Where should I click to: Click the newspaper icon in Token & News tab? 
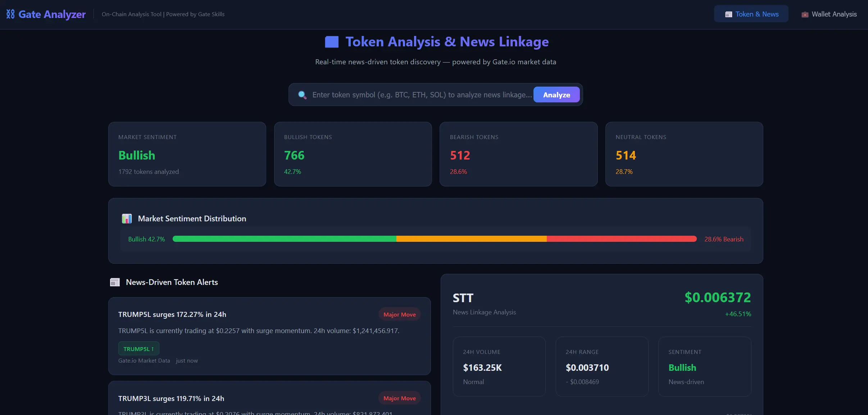[728, 14]
